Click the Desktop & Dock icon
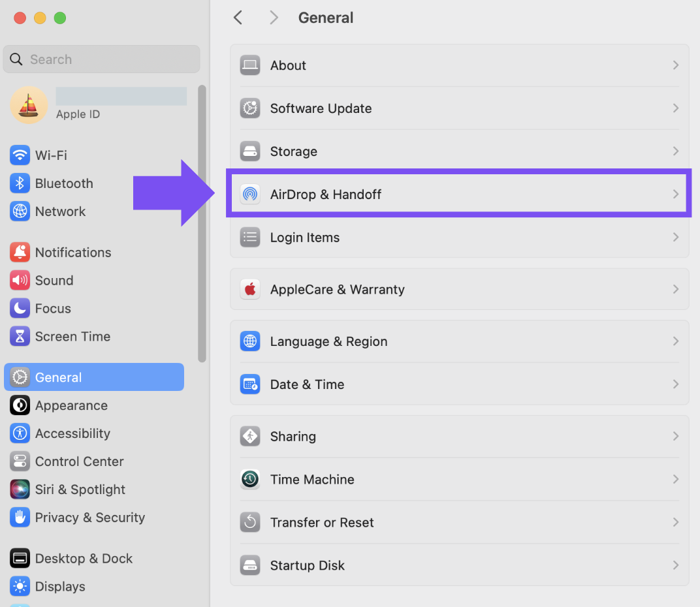Viewport: 700px width, 607px height. click(x=20, y=558)
